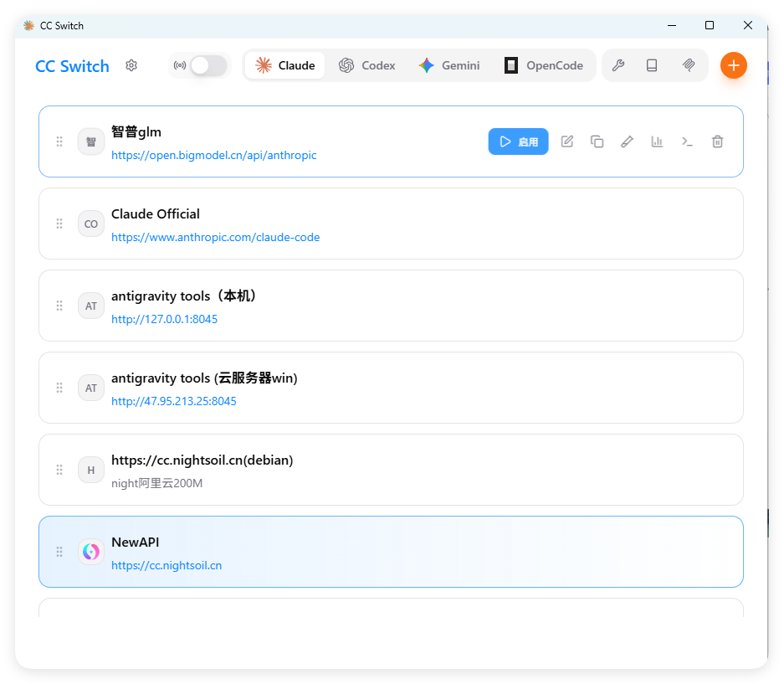The width and height of the screenshot is (784, 684).
Task: Open the book icon in toolbar
Action: click(x=652, y=65)
